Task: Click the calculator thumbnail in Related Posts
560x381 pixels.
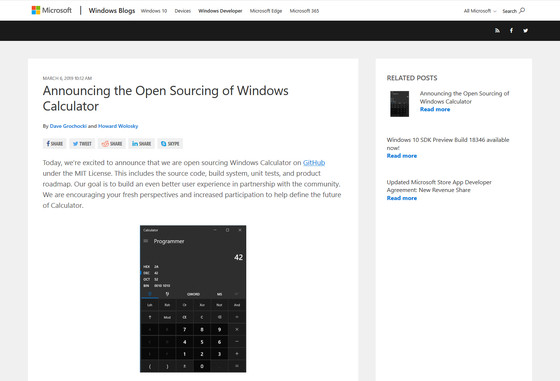Action: pos(400,104)
